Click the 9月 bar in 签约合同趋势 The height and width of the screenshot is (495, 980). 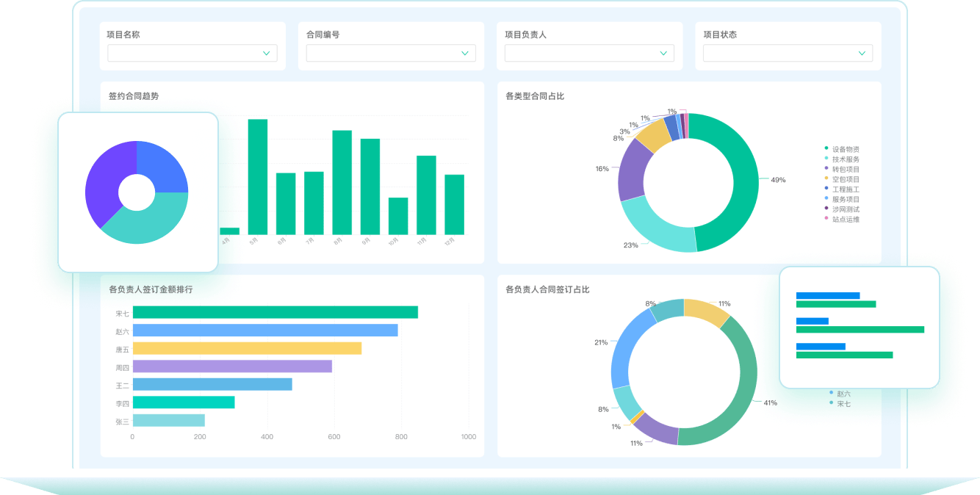tap(370, 187)
